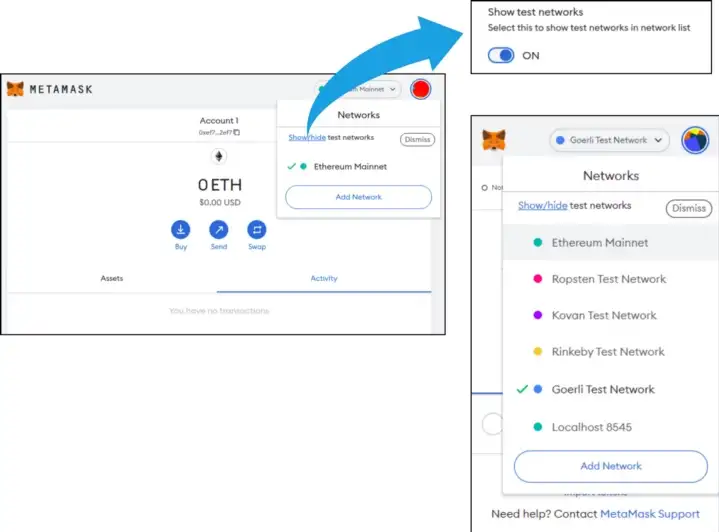Click the Ethereum token icon above 0 ETH
719x532 pixels.
pyautogui.click(x=218, y=157)
